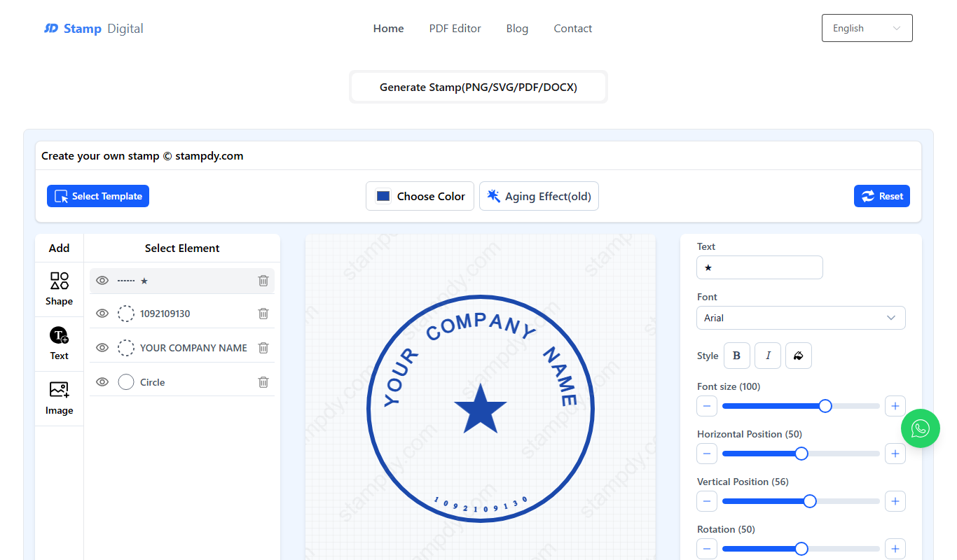Open the Blog page

pyautogui.click(x=517, y=29)
